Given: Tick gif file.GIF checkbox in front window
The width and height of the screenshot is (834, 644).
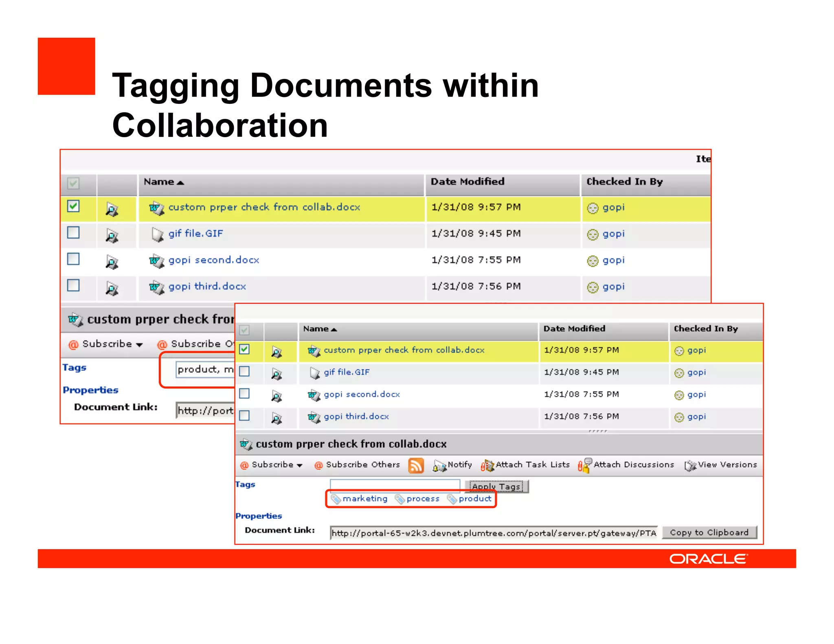Looking at the screenshot, I should [x=244, y=371].
